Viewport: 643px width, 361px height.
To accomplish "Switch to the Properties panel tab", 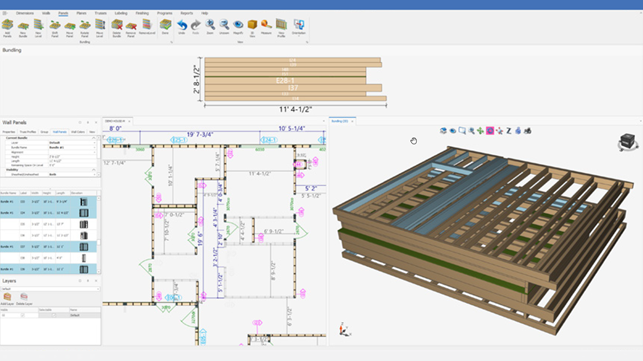I will pyautogui.click(x=9, y=132).
